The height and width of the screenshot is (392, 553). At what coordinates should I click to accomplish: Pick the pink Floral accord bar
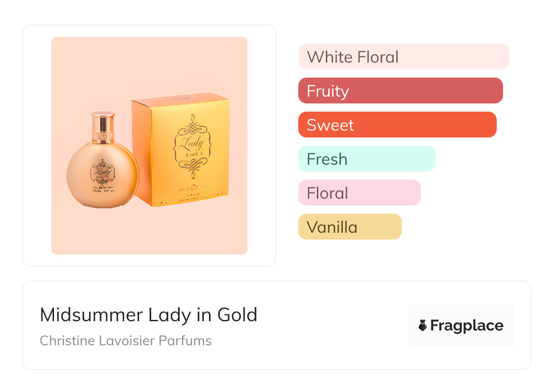tap(359, 193)
